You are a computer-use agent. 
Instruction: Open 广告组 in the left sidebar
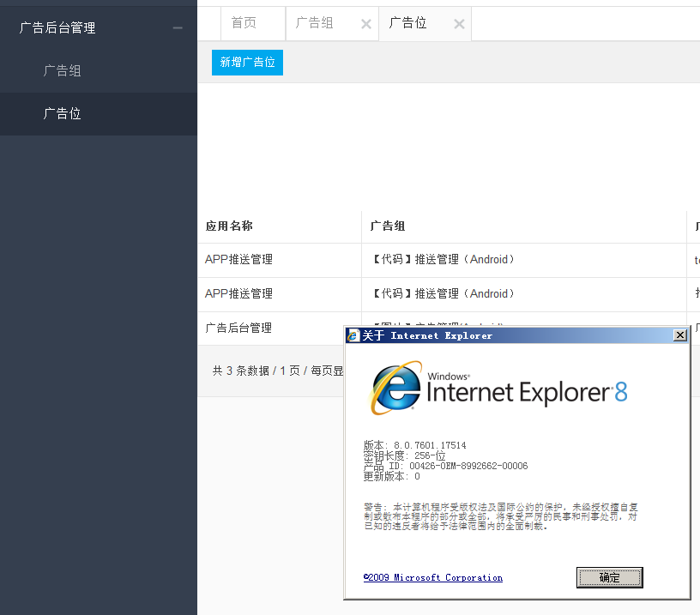pyautogui.click(x=62, y=71)
